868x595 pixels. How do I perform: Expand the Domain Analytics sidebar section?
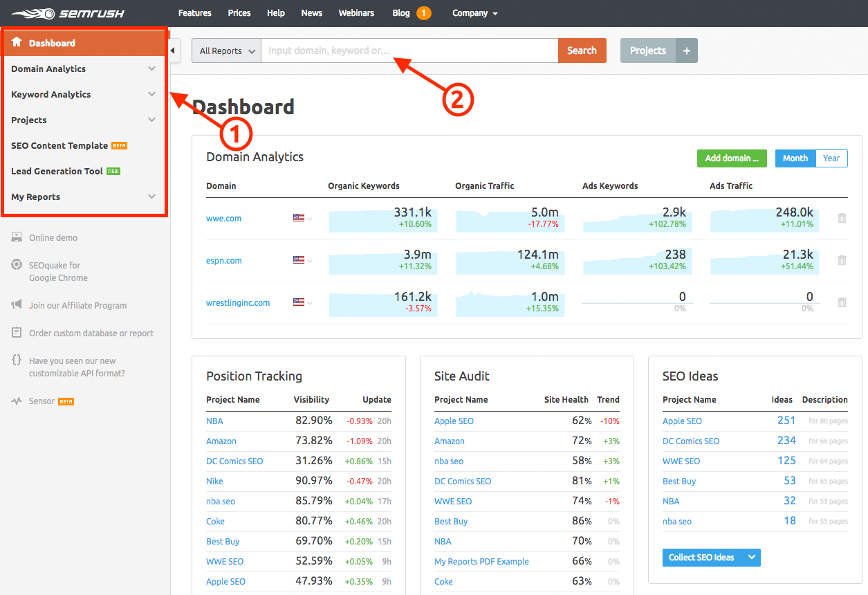(x=152, y=68)
